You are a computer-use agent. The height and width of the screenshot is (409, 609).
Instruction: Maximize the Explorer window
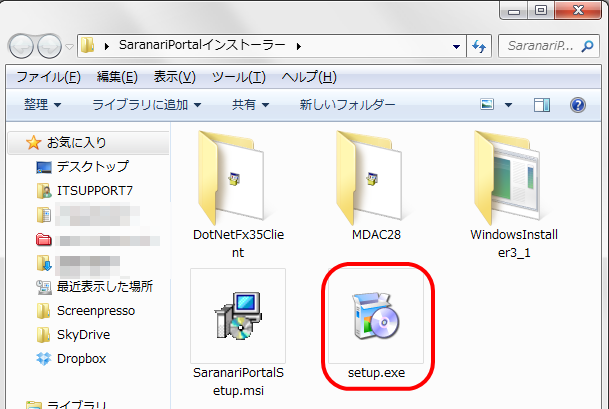541,10
